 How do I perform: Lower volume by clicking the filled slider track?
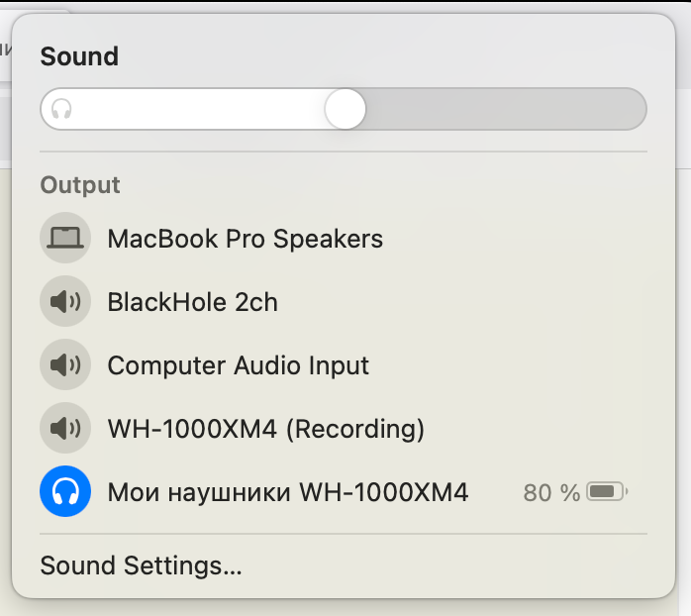[198, 109]
